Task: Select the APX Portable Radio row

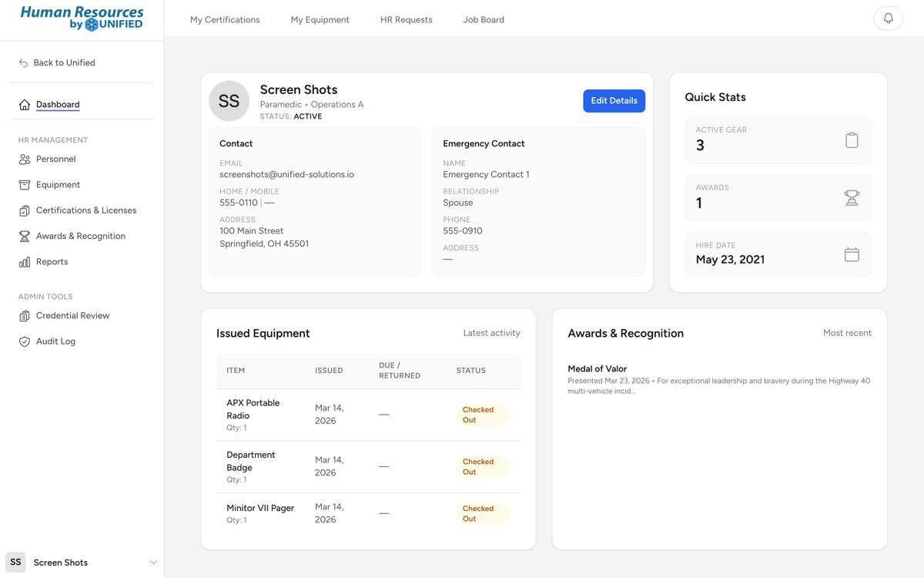Action: (368, 415)
